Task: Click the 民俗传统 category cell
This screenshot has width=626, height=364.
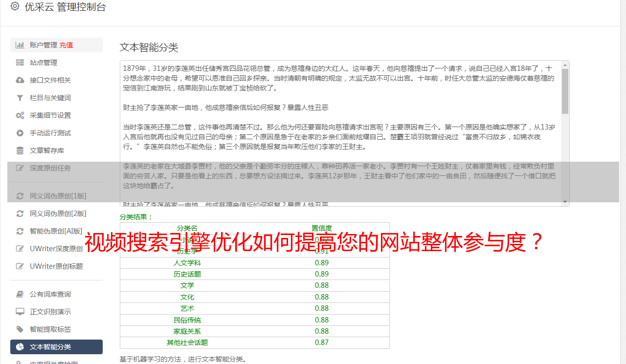Action: pos(187,320)
